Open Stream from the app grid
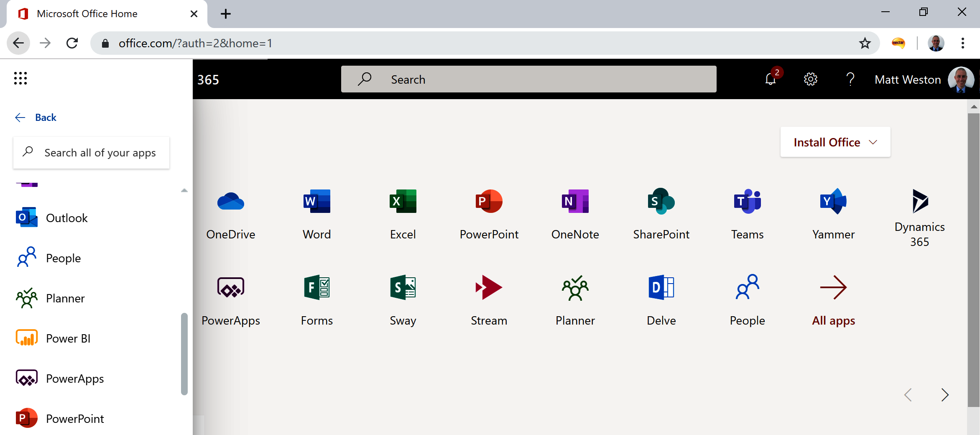This screenshot has width=980, height=435. 489,301
